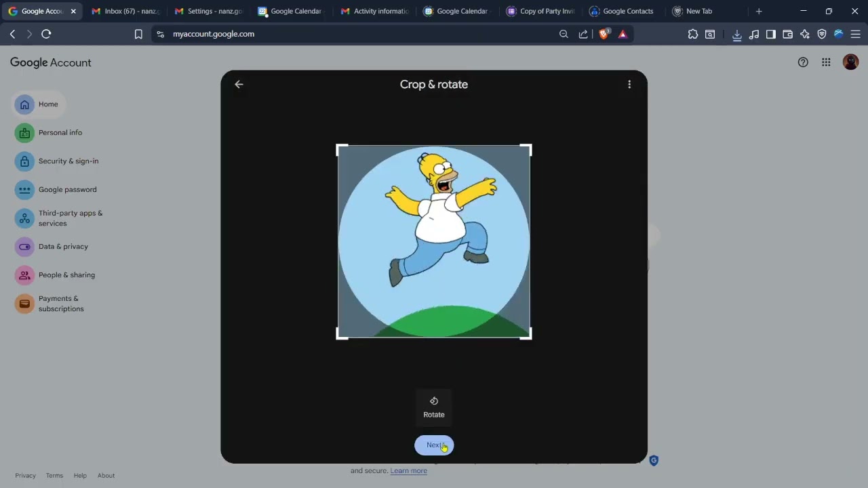868x488 pixels.
Task: Open the Help footer link
Action: pos(80,476)
